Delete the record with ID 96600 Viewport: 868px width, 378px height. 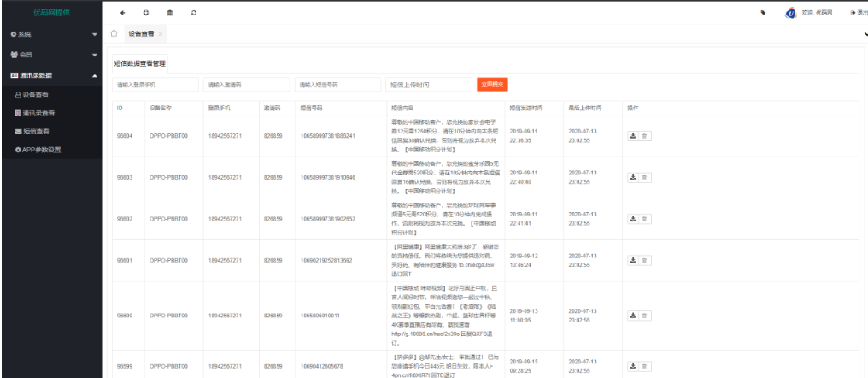(x=645, y=316)
